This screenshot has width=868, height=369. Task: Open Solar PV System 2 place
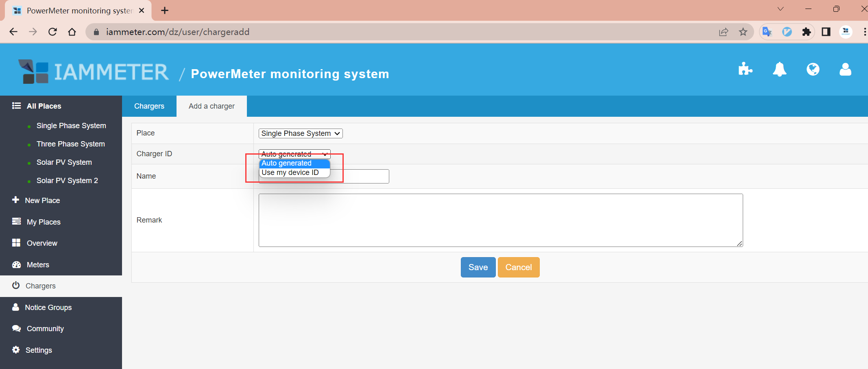pyautogui.click(x=67, y=181)
